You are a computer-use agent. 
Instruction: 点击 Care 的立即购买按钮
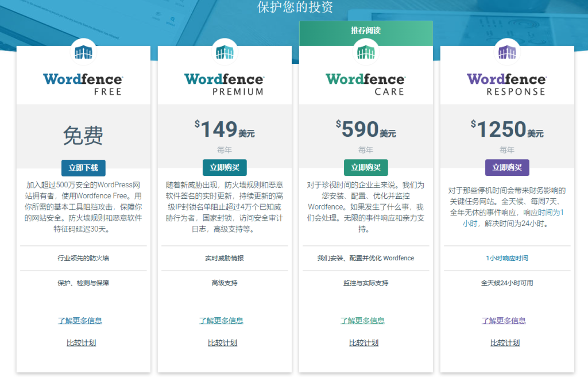point(366,168)
